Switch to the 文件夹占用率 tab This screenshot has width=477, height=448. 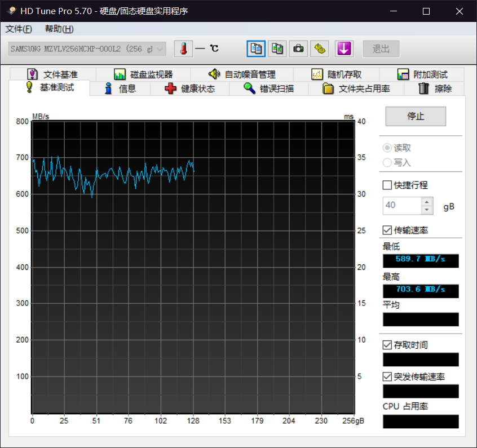click(356, 88)
